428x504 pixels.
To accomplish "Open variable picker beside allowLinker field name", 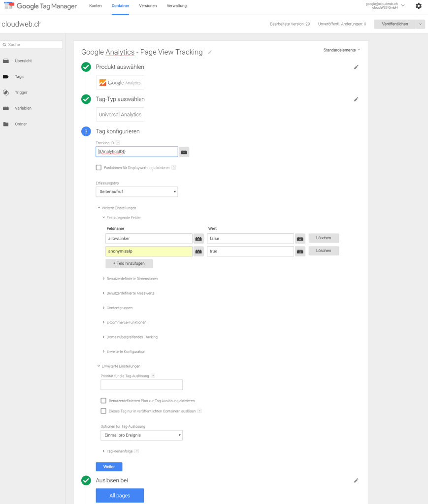I will tap(198, 239).
